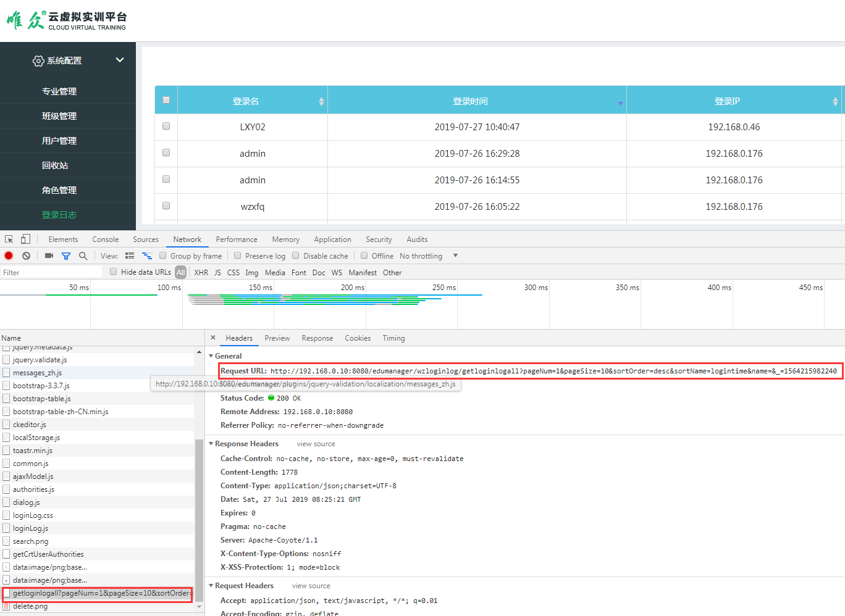The height and width of the screenshot is (616, 845).
Task: Switch to the Console tab
Action: (105, 239)
